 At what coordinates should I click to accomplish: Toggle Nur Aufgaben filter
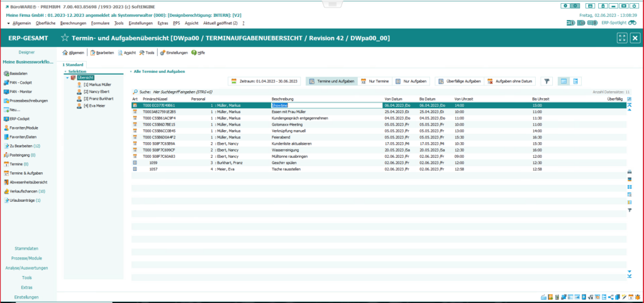pyautogui.click(x=411, y=81)
